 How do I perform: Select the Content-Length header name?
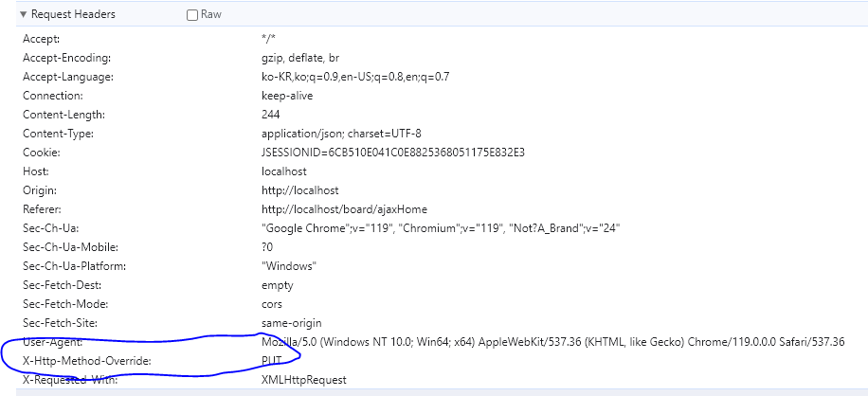(x=63, y=115)
